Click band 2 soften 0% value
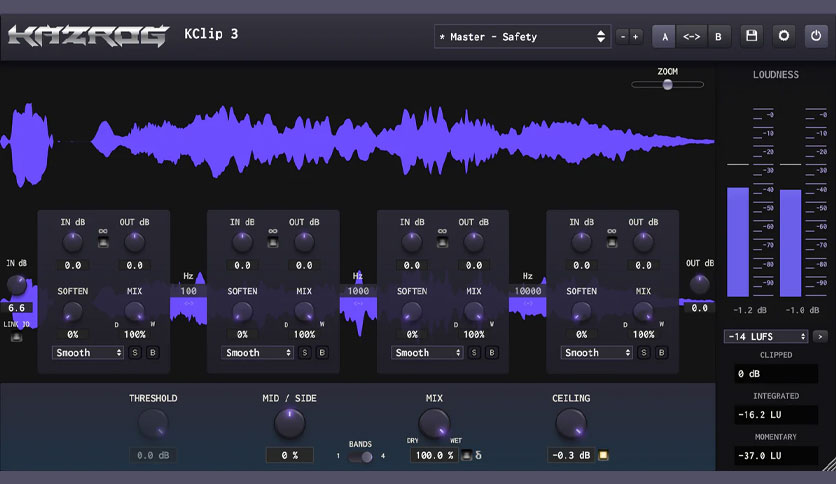 [x=242, y=335]
